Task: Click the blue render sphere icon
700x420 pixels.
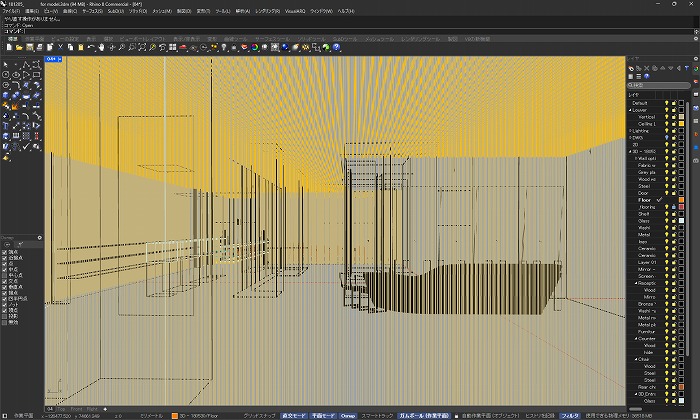Action: (285, 47)
